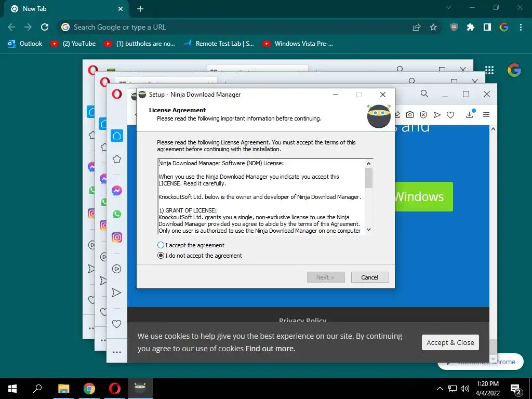Click the license text scroll-up arrow
Viewport: 532px width, 399px height.
[369, 164]
